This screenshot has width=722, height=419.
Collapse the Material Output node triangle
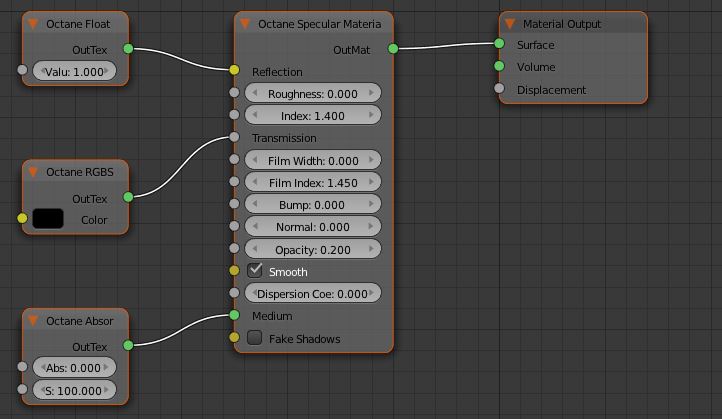coord(510,23)
